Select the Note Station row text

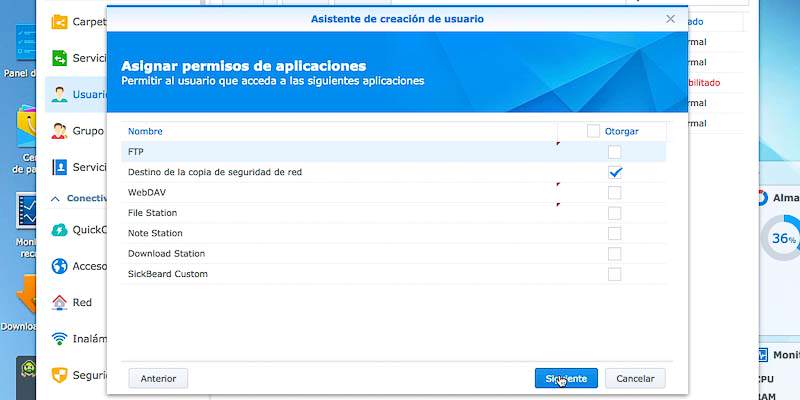155,233
